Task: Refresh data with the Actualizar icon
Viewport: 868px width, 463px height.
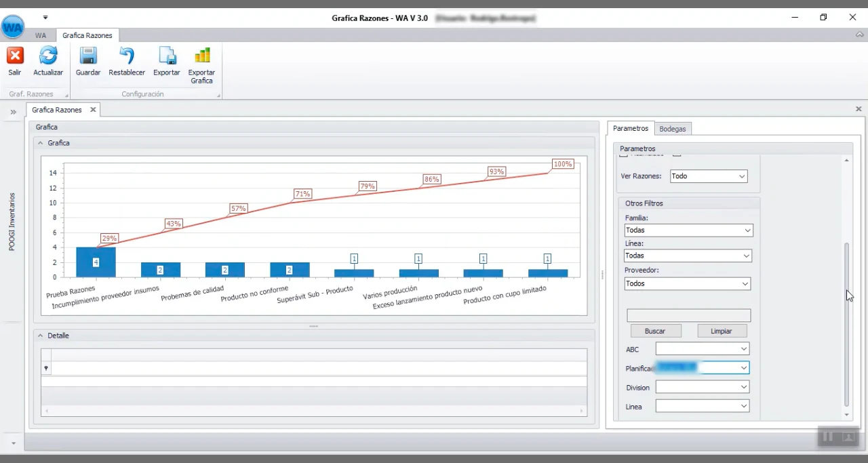Action: pos(48,56)
